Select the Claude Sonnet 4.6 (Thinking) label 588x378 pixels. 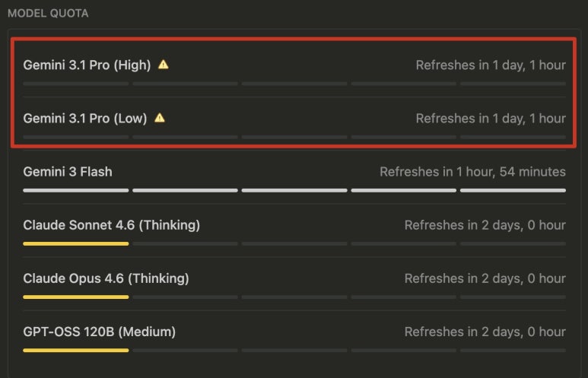point(111,225)
